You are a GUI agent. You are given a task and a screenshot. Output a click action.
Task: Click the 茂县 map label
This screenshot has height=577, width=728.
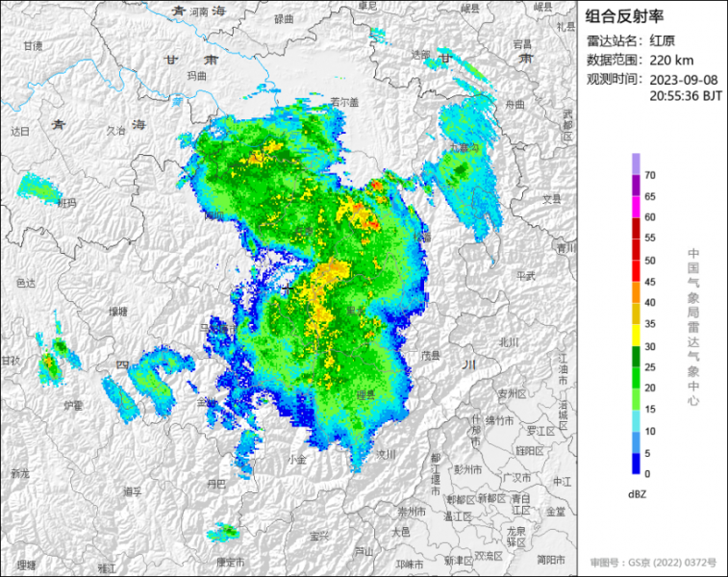pos(431,355)
